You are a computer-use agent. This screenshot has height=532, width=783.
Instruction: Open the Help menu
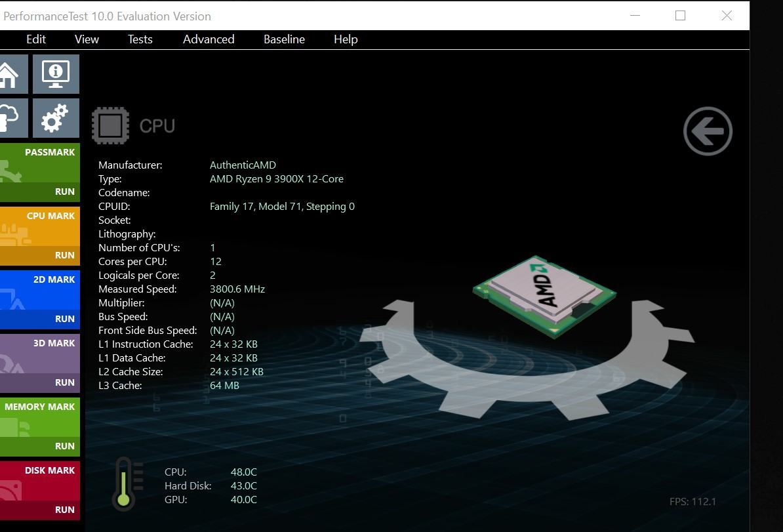[346, 39]
